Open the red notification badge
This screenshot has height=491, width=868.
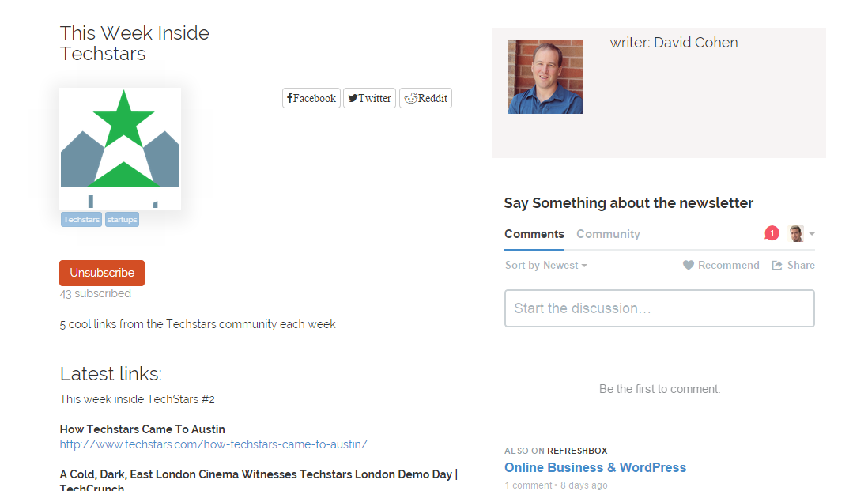[772, 233]
